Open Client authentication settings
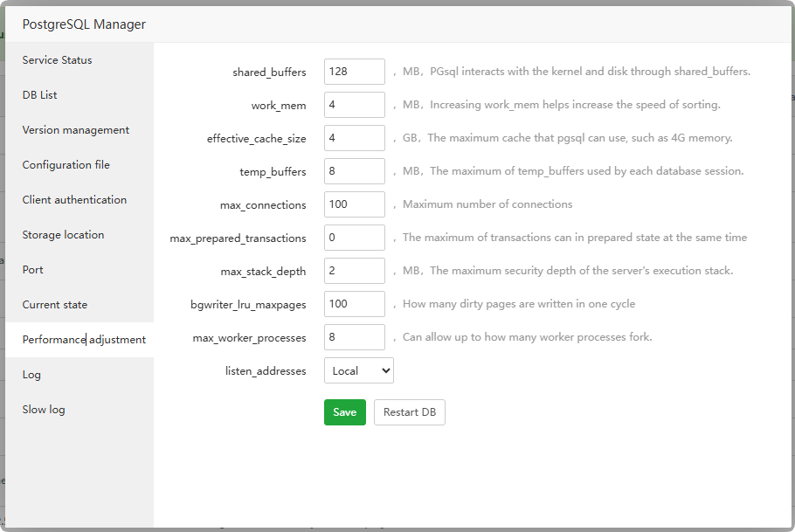Screen dimensions: 795x532 point(74,200)
